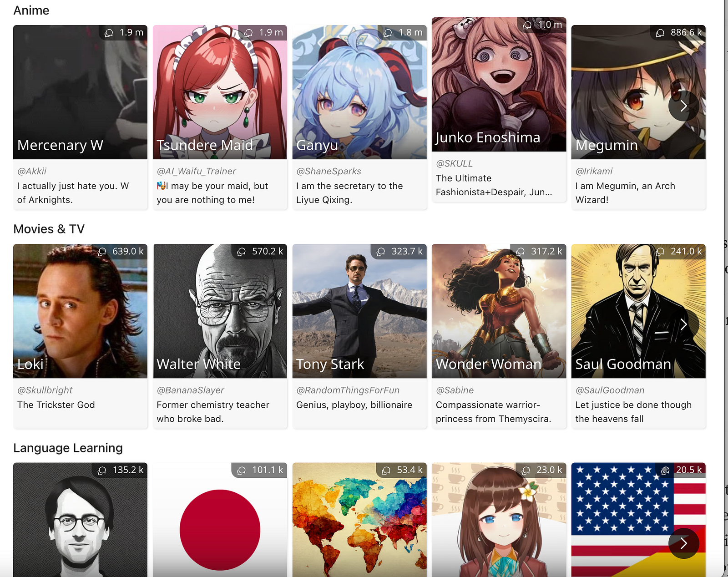This screenshot has height=577, width=728.
Task: Open the American and German flag card
Action: coord(638,520)
